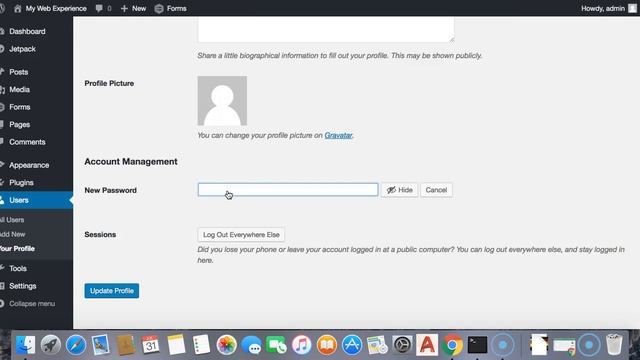The image size is (640, 360).
Task: Select Your Profile submenu item
Action: (17, 249)
